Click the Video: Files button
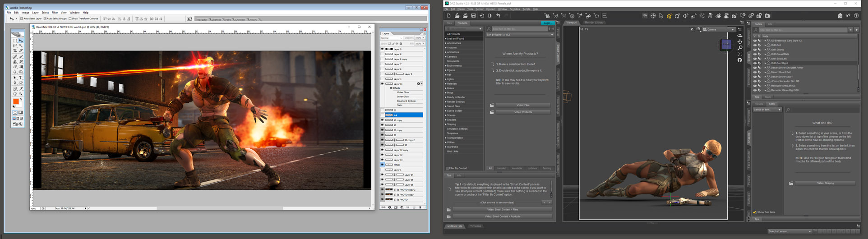 [523, 105]
